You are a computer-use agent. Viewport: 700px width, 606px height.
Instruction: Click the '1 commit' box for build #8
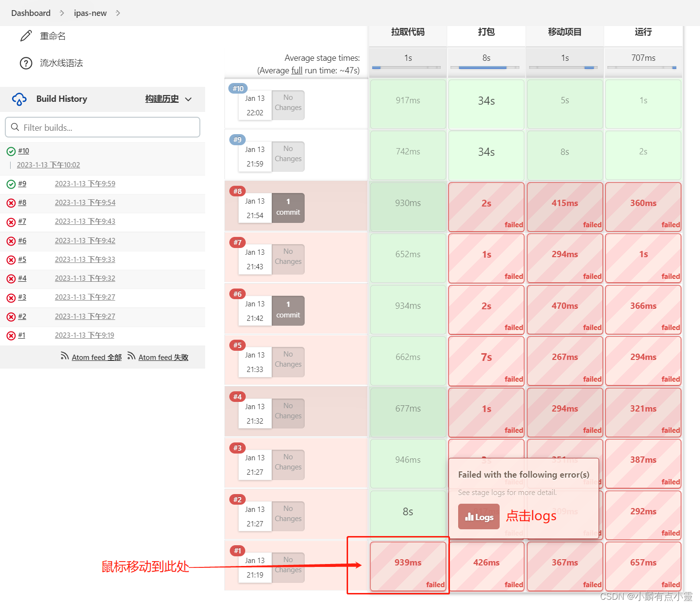288,207
